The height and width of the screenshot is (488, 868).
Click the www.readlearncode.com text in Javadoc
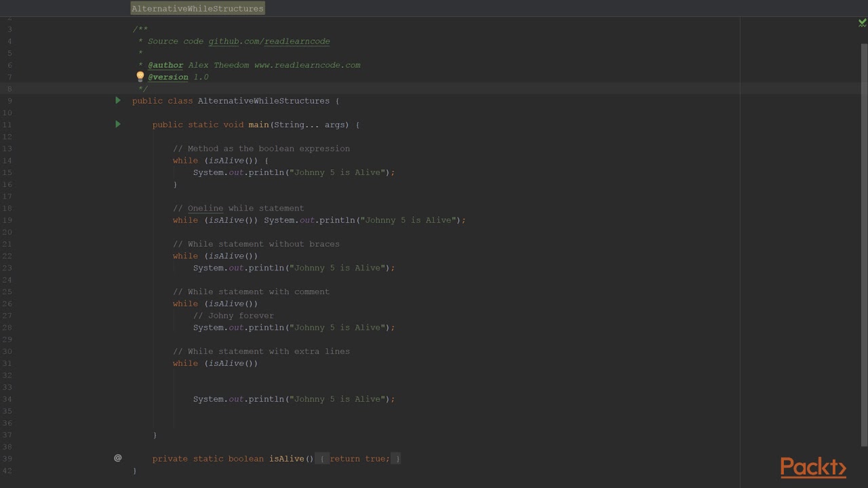pos(307,65)
